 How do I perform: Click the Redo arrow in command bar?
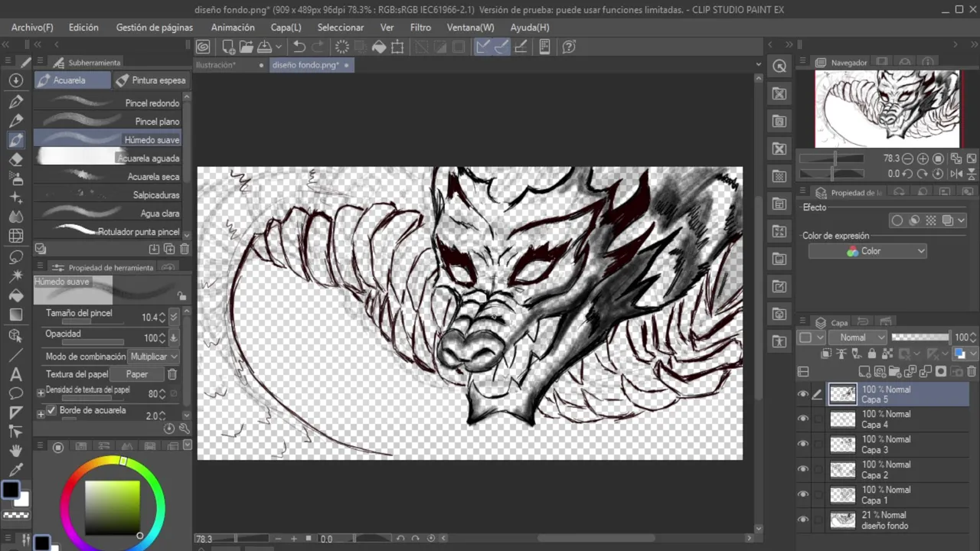318,47
